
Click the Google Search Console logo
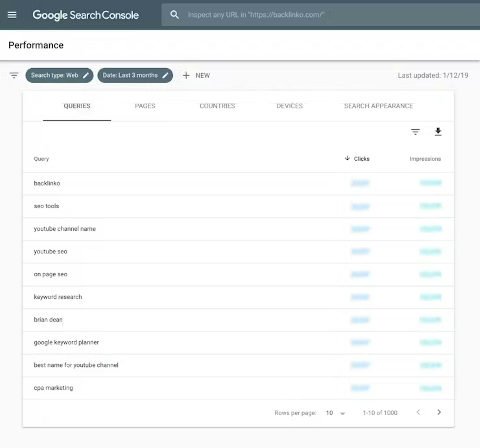[x=85, y=15]
